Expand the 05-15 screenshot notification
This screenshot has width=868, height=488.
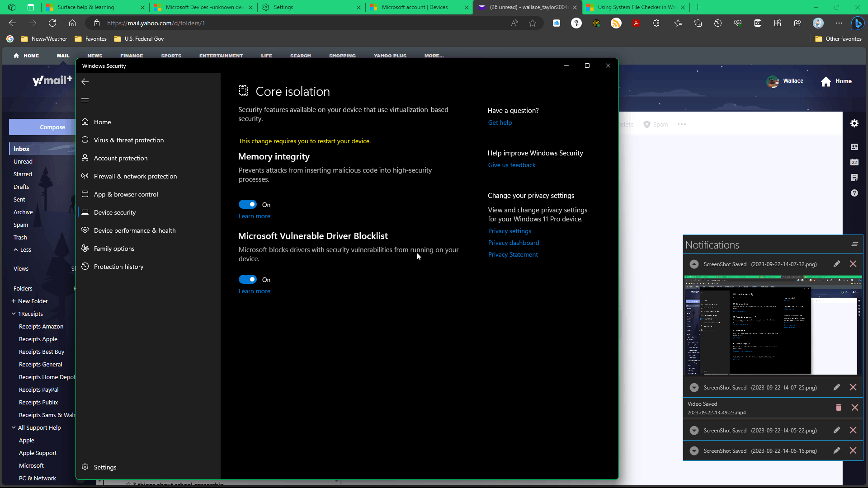click(694, 451)
